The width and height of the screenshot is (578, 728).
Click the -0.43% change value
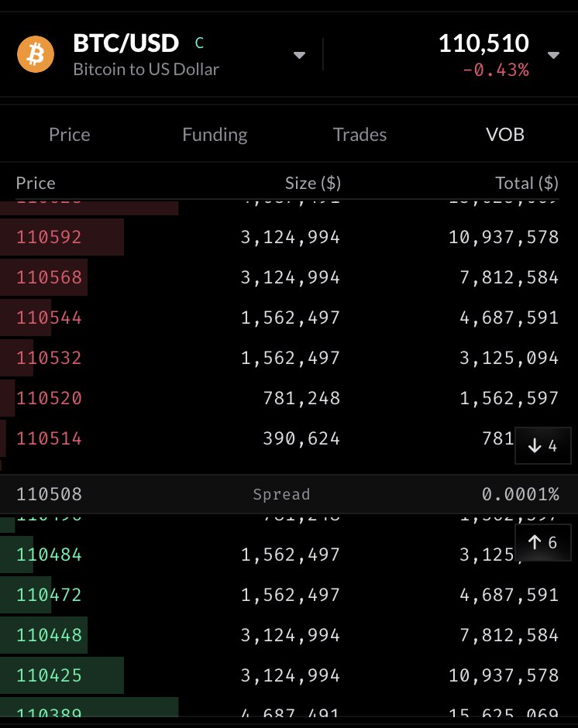pyautogui.click(x=496, y=70)
